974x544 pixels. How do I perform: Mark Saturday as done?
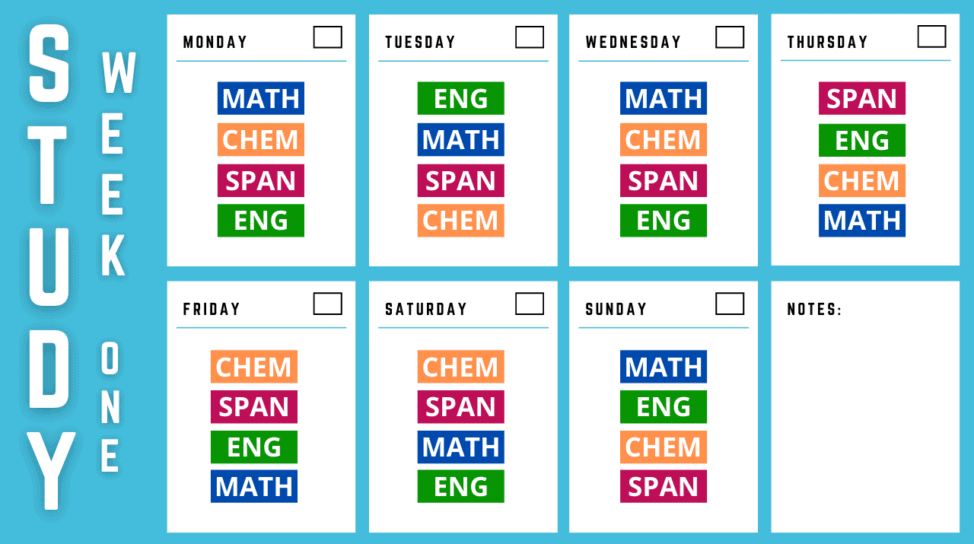529,304
